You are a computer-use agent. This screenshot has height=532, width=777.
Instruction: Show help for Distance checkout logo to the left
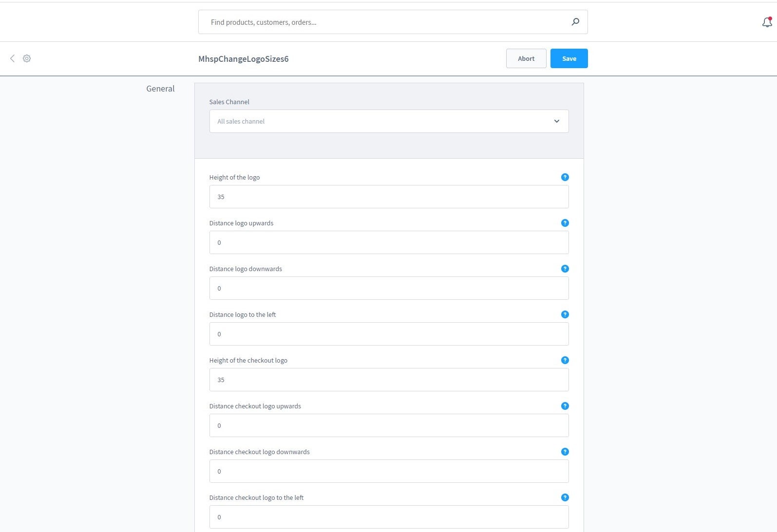click(x=565, y=497)
